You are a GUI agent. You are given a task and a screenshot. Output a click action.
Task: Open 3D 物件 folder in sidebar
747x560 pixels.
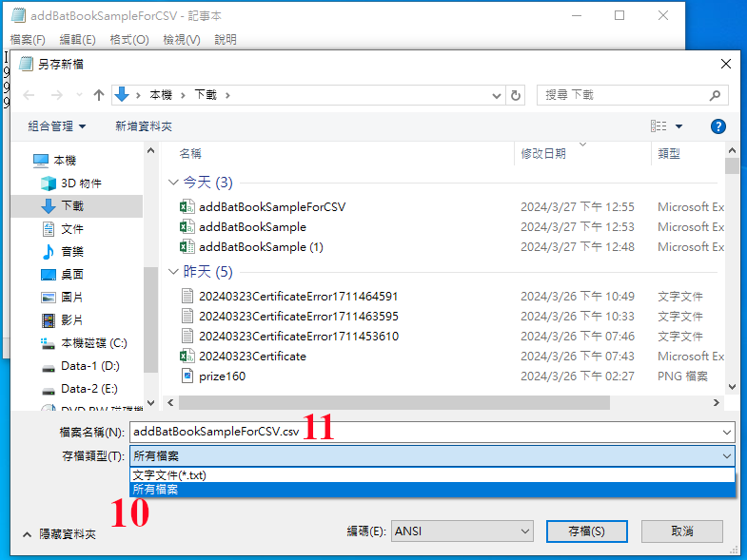click(x=71, y=183)
